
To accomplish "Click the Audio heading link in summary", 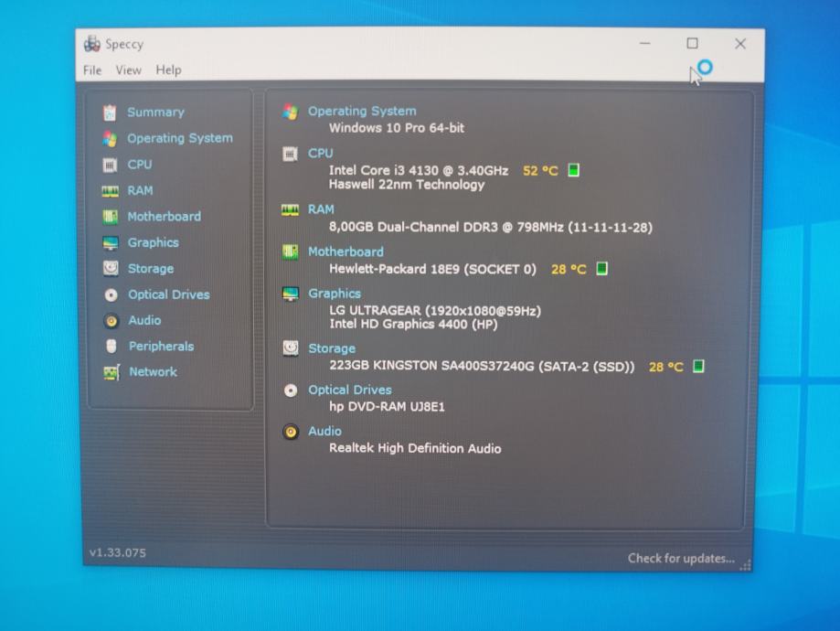I will (x=324, y=431).
